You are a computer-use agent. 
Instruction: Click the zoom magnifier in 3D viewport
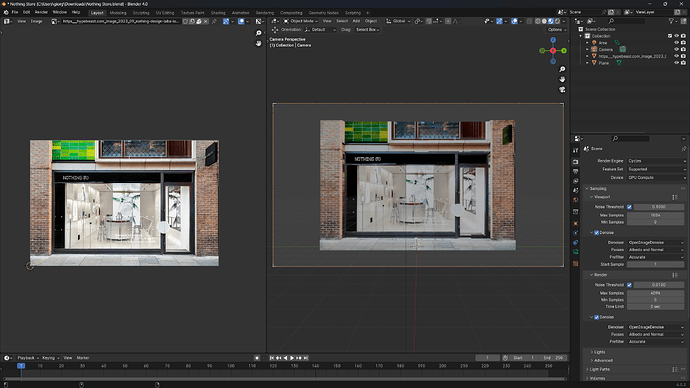tap(562, 70)
